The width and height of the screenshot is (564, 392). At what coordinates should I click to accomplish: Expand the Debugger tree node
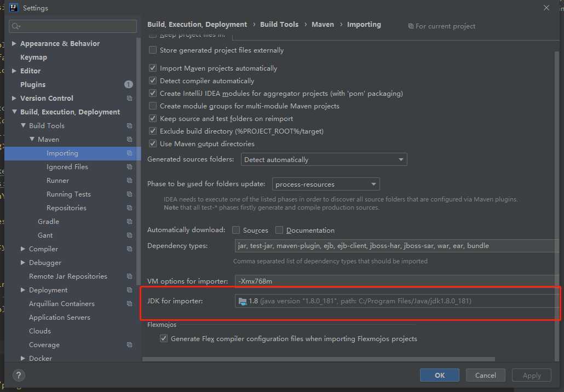(x=22, y=262)
